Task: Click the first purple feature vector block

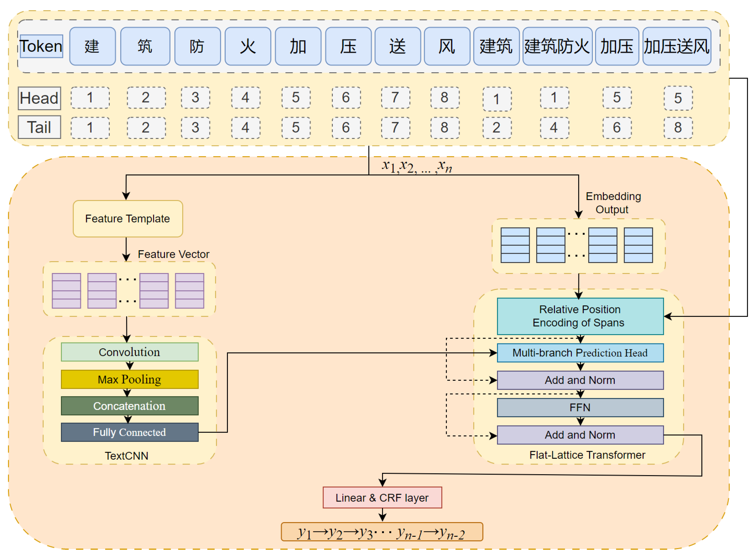Action: tap(66, 291)
